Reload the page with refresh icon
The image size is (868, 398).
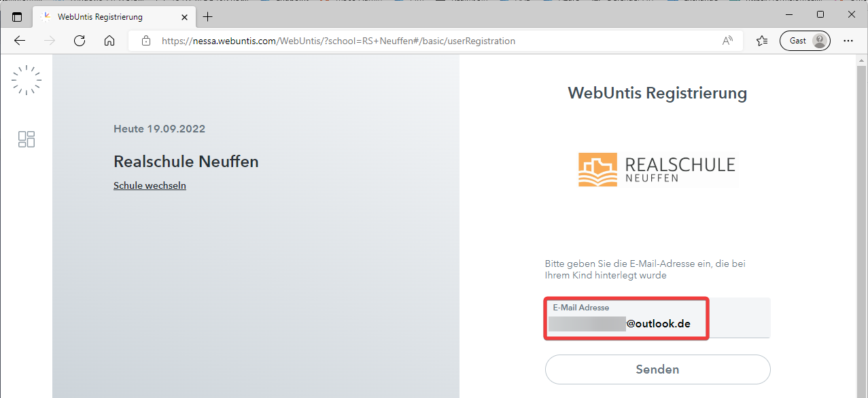coord(80,41)
